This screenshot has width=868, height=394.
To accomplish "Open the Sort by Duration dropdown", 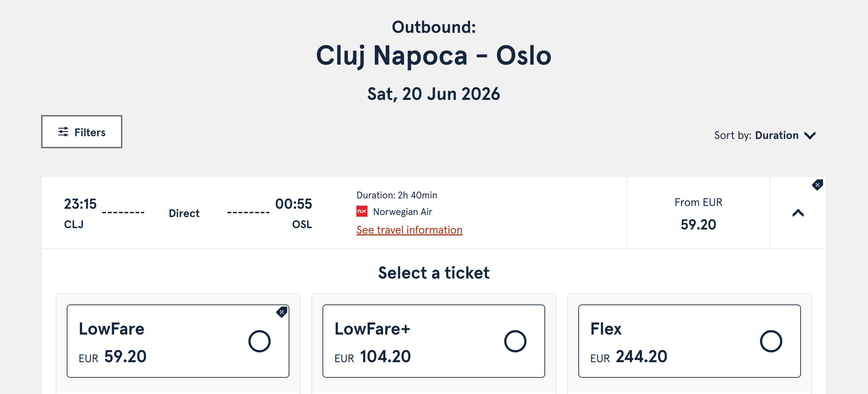I will [x=765, y=135].
